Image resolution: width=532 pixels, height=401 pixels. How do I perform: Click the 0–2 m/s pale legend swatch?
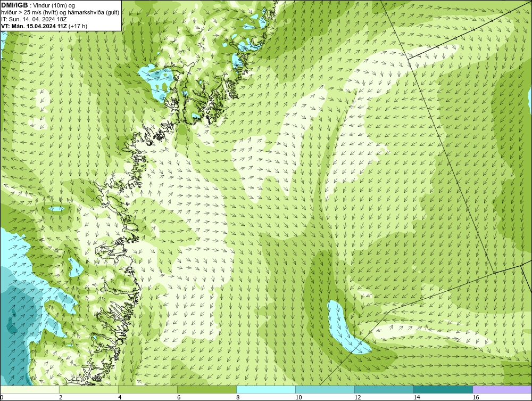[30, 389]
